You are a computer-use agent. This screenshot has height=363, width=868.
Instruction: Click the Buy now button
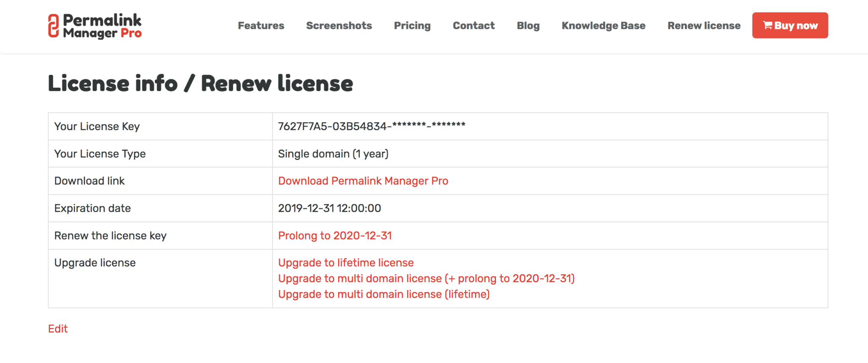(790, 25)
